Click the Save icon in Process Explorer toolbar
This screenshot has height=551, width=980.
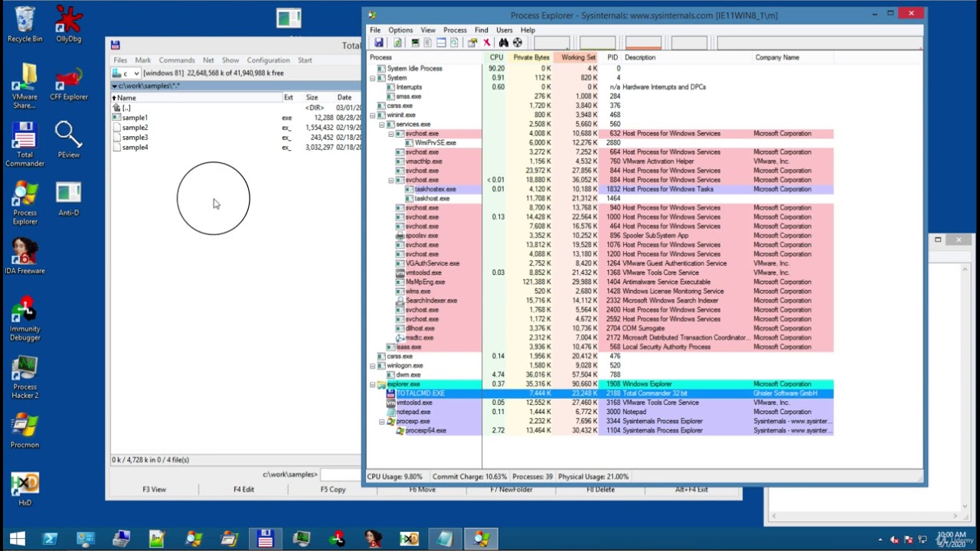379,42
